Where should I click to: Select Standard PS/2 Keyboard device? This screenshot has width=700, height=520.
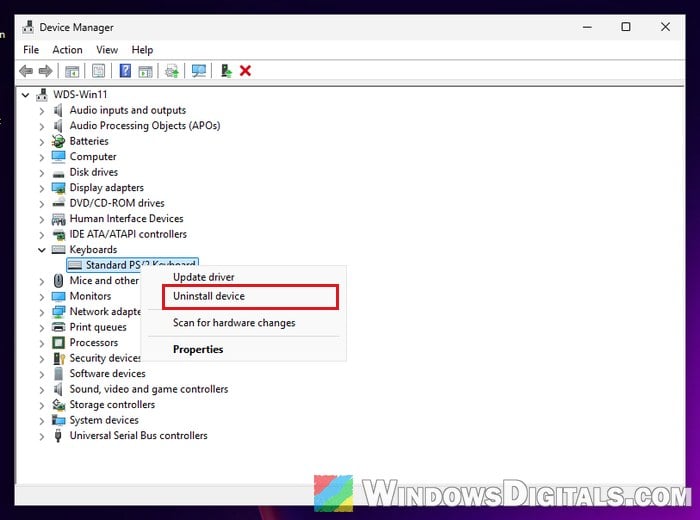(x=133, y=265)
